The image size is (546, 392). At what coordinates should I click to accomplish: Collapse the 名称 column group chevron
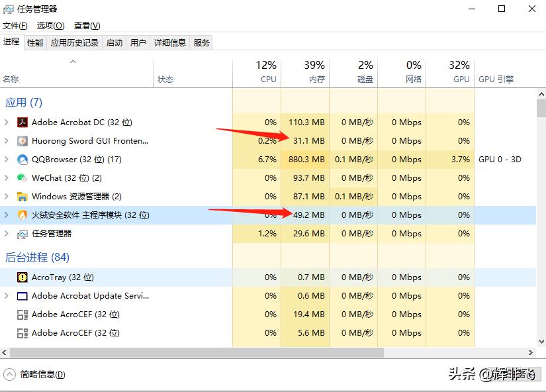click(73, 61)
